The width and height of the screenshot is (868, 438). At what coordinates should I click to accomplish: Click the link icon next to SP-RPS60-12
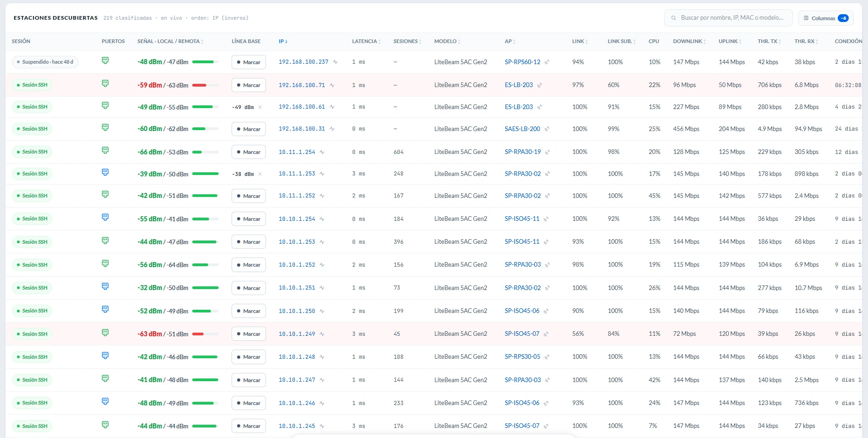(547, 62)
